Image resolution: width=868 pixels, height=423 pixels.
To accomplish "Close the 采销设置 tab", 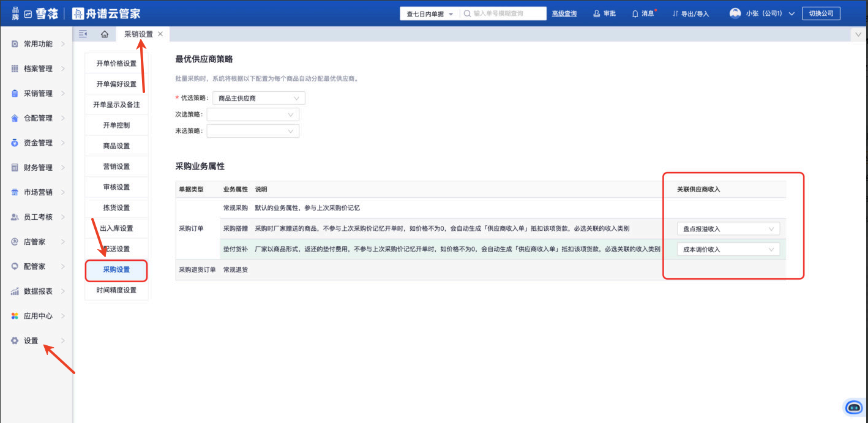I will (160, 34).
